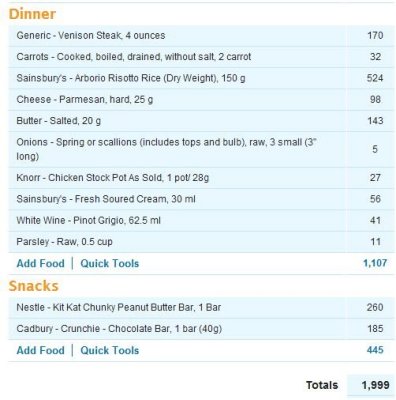Select the Salted Butter entry
Screen dimensions: 396x400
59,121
